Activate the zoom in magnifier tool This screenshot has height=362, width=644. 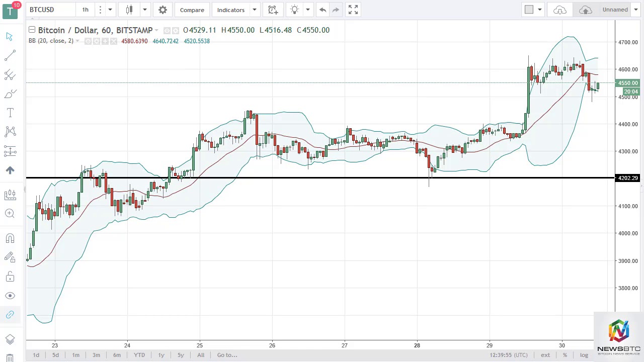click(10, 214)
